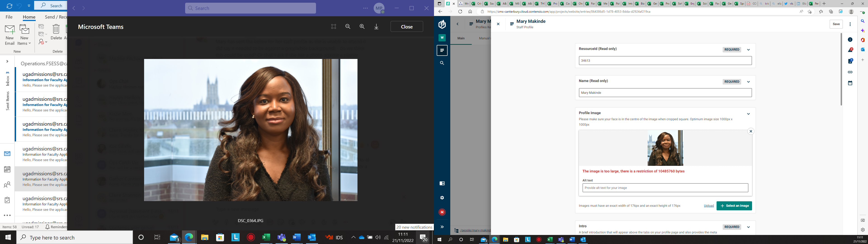Open the Outlook Home ribbon tab

[29, 17]
